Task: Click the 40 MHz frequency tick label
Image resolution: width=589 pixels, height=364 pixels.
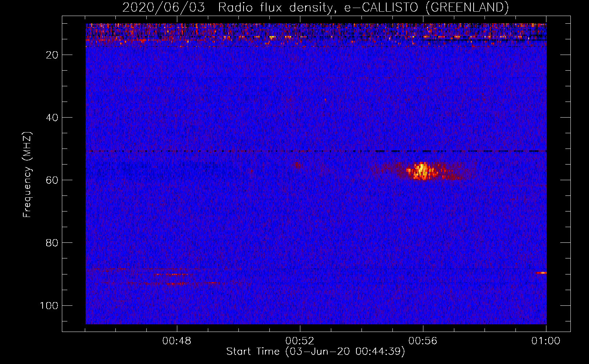Action: pos(52,118)
